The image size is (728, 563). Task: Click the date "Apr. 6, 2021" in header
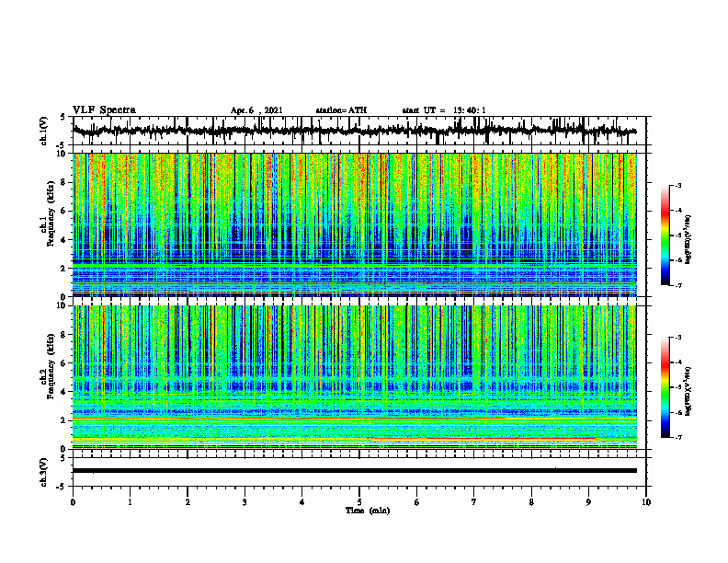256,110
